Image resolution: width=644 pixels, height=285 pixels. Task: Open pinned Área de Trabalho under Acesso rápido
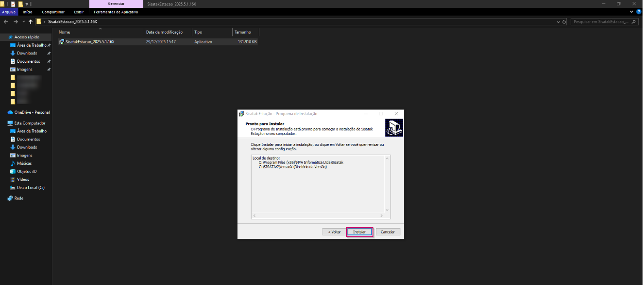[32, 45]
